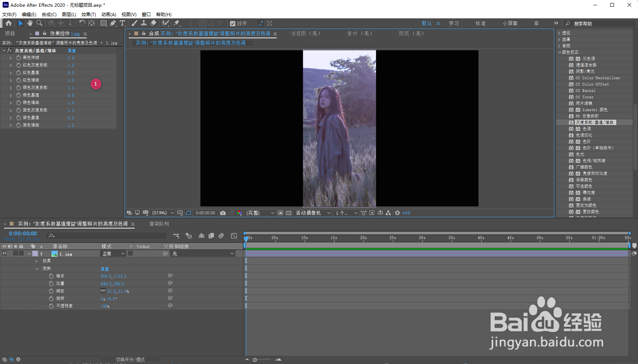Hide layer 1.jpg with the eye toggle

coord(5,254)
